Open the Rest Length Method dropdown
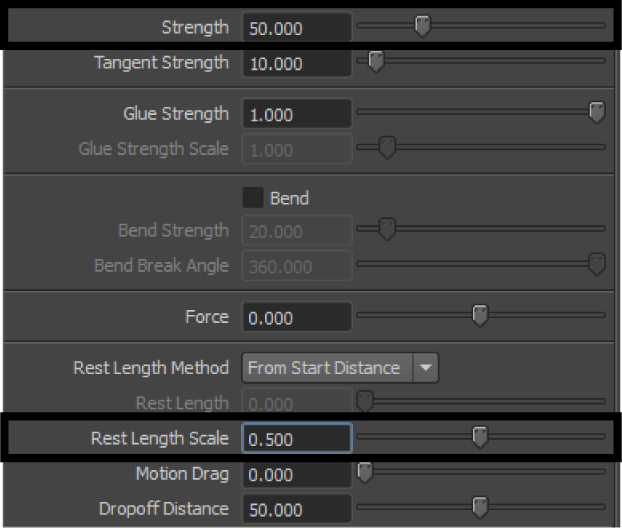This screenshot has height=528, width=622. point(339,368)
